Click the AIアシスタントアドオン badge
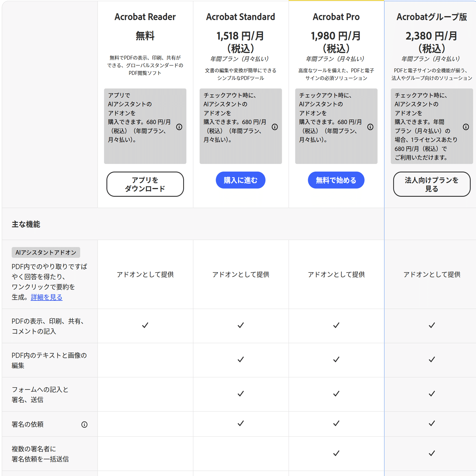 46,252
